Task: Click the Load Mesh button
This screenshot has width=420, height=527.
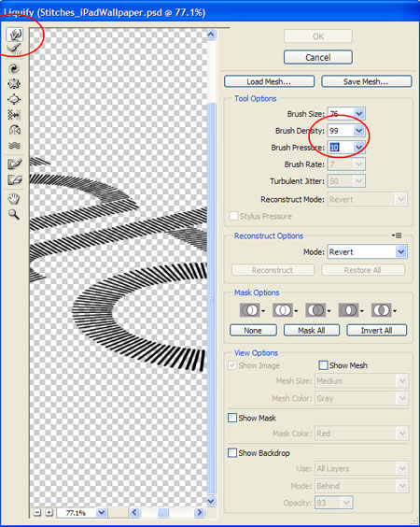Action: pyautogui.click(x=269, y=81)
